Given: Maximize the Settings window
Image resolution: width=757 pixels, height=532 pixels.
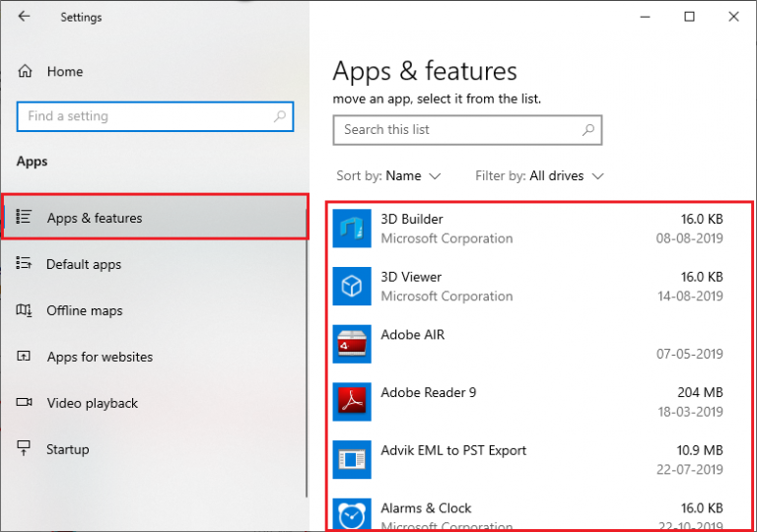Looking at the screenshot, I should click(689, 17).
